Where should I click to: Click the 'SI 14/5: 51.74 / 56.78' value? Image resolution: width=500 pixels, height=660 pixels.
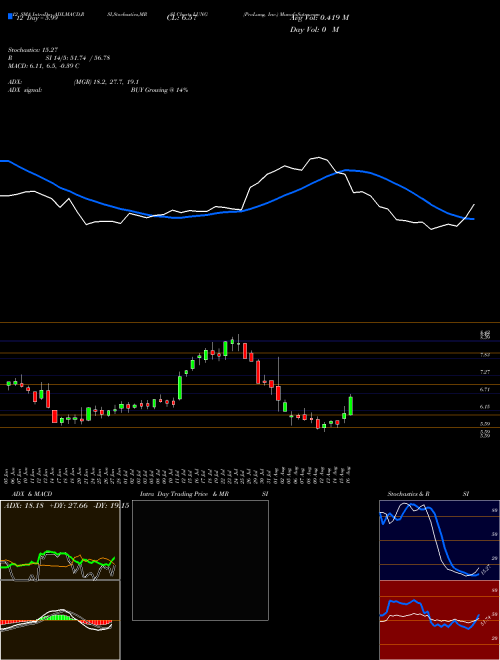tap(78, 58)
